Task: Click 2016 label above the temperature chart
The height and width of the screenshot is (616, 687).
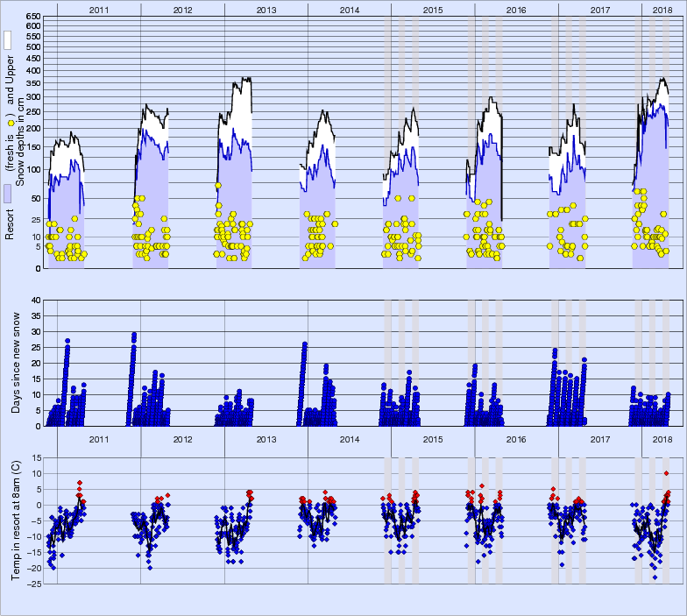Action: tap(516, 439)
